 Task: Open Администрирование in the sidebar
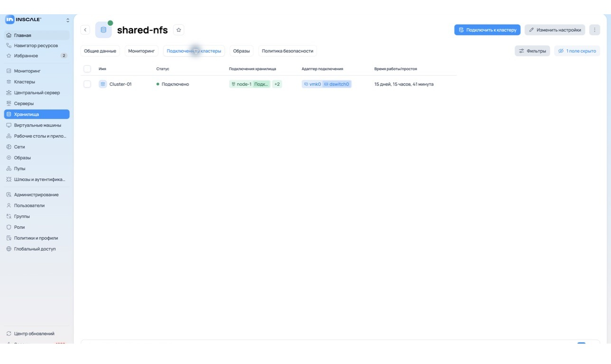[x=37, y=194]
